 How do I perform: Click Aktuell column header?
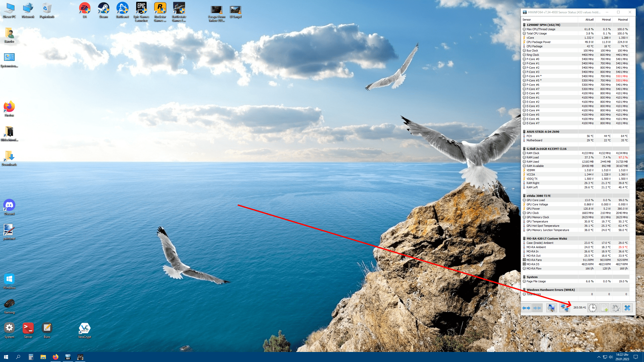[x=587, y=20]
